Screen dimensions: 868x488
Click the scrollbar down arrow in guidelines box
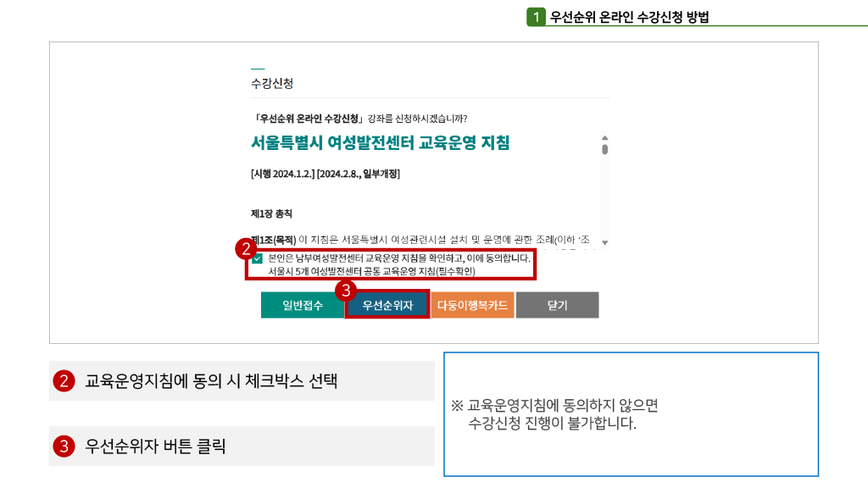click(605, 242)
